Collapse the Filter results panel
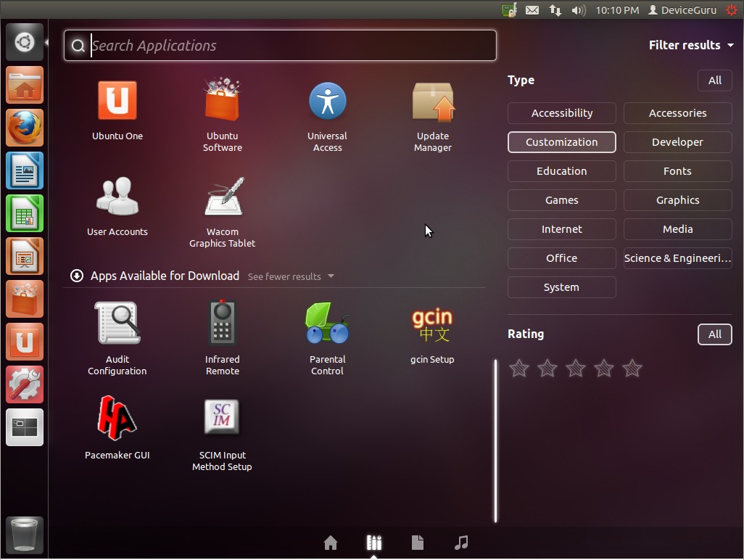 click(691, 45)
